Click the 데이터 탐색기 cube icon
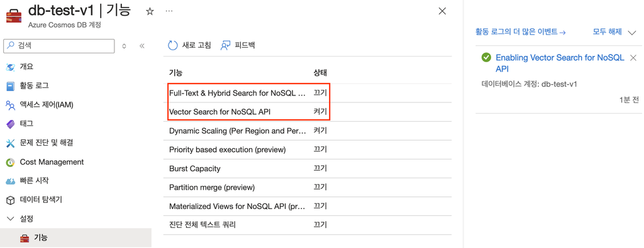 tap(11, 200)
